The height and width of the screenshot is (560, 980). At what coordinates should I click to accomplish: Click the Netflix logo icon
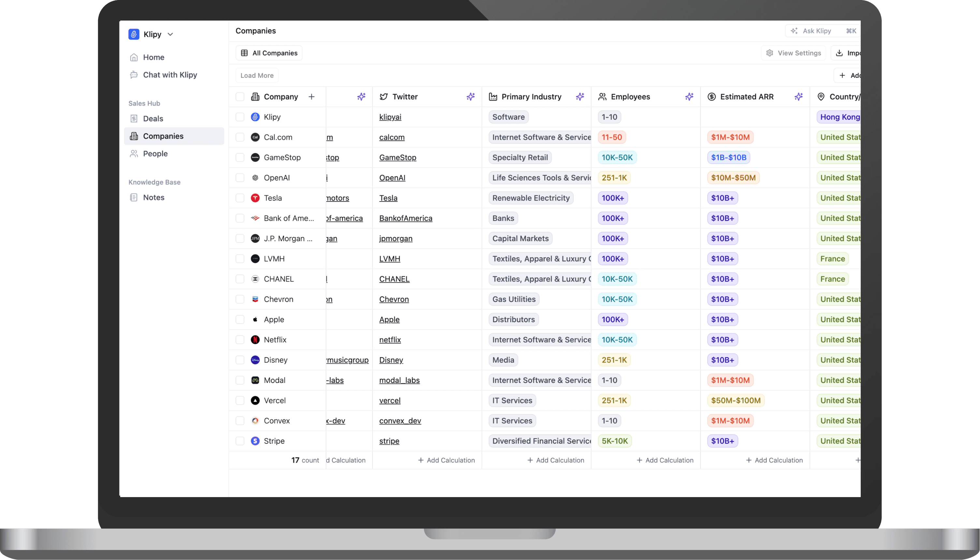pyautogui.click(x=255, y=340)
